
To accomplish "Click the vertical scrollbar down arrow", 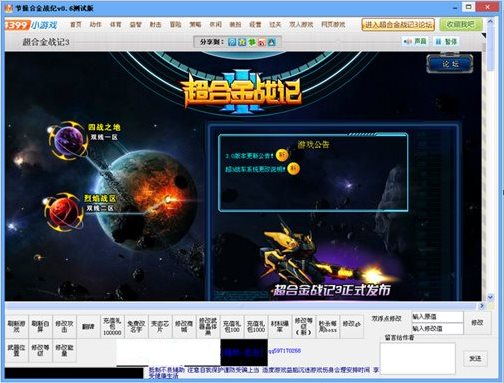I will 490,297.
